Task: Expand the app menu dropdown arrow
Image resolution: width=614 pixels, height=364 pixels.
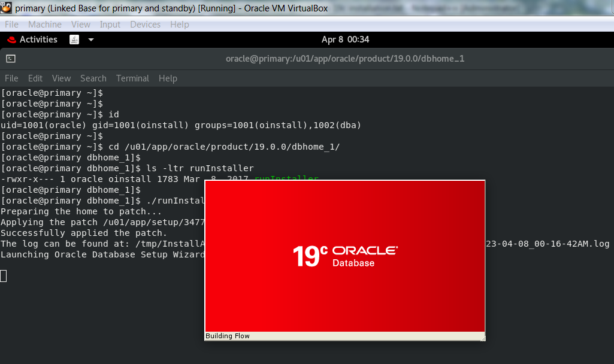Action: tap(91, 40)
